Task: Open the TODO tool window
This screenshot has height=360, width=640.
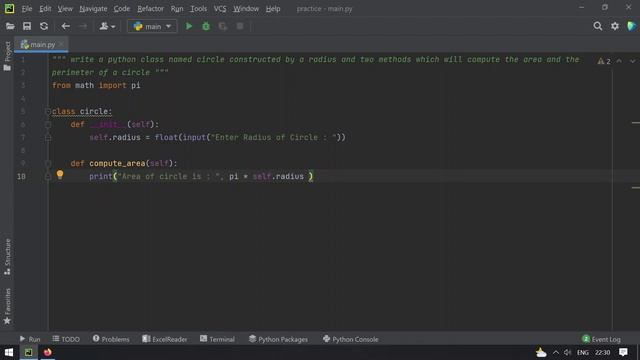Action: coord(66,339)
